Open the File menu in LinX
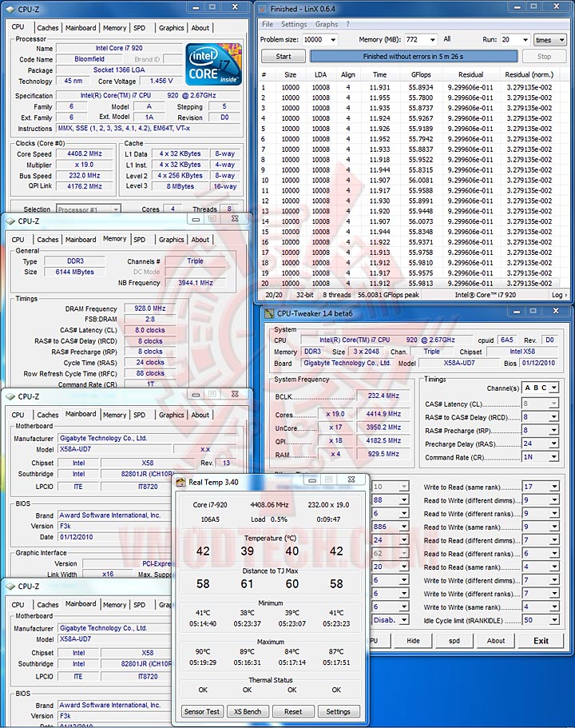Viewport: 575px width, 728px height. (268, 24)
